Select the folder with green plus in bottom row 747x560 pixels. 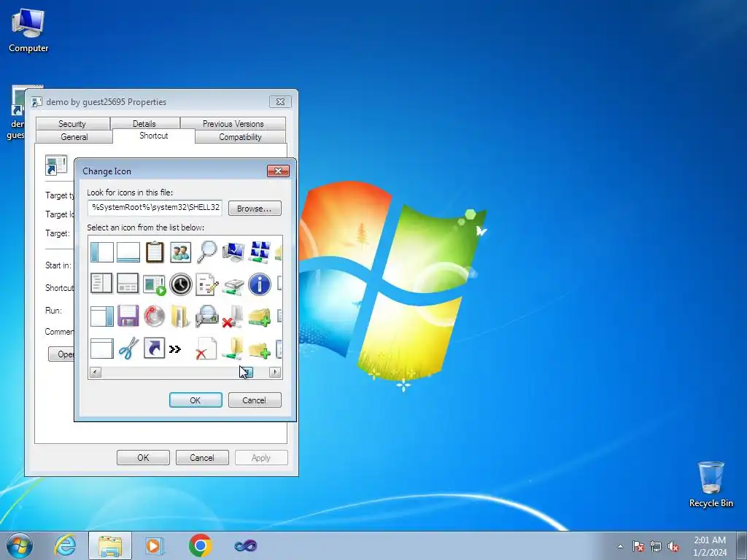(x=260, y=350)
